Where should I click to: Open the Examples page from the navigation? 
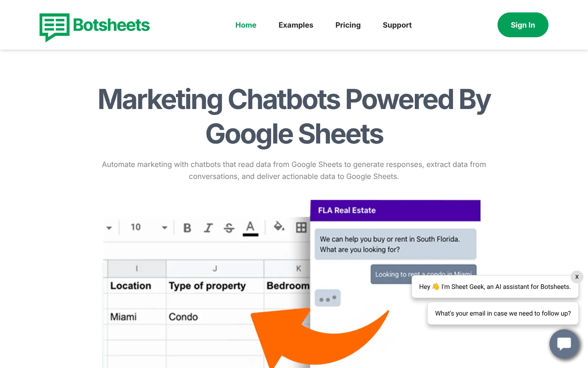click(x=296, y=25)
